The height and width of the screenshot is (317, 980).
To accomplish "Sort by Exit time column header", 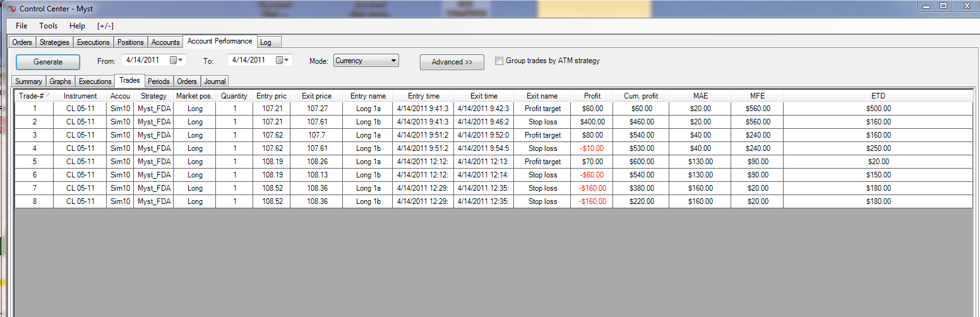I will (484, 96).
